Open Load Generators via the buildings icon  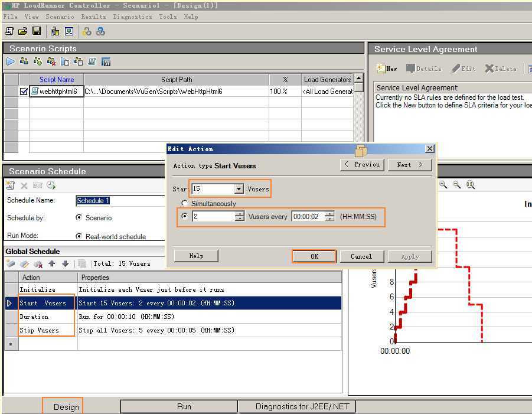click(55, 31)
